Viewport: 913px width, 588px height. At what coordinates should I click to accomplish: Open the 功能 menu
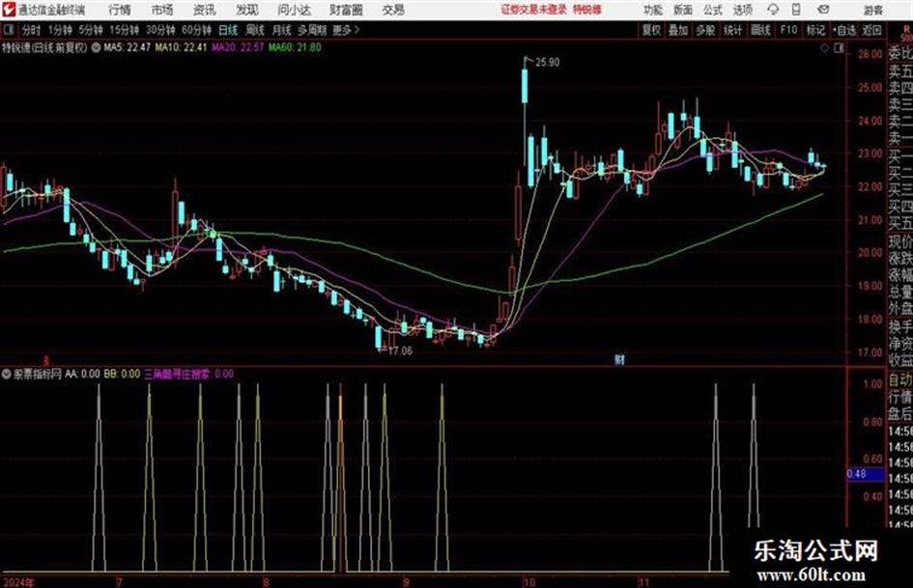[x=653, y=10]
